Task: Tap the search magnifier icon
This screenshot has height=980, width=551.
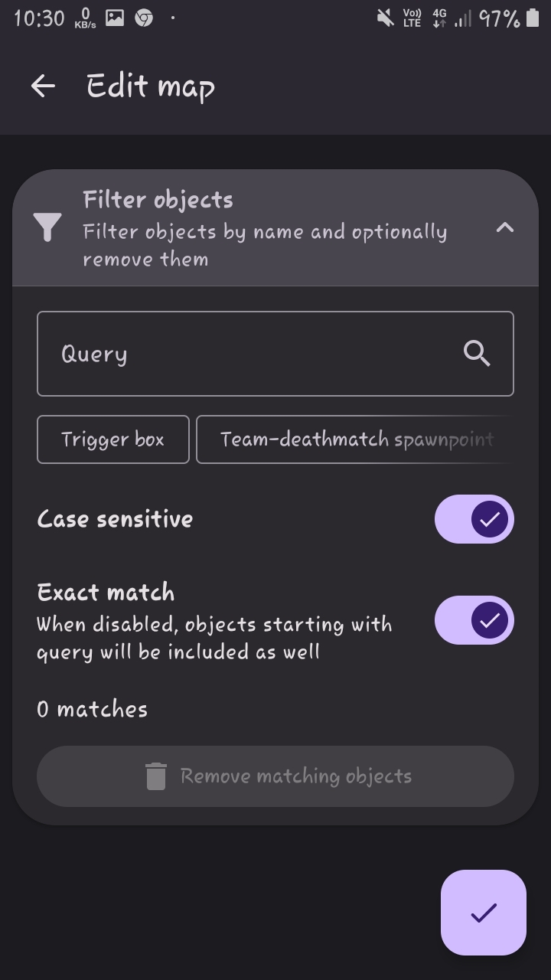Action: point(477,354)
